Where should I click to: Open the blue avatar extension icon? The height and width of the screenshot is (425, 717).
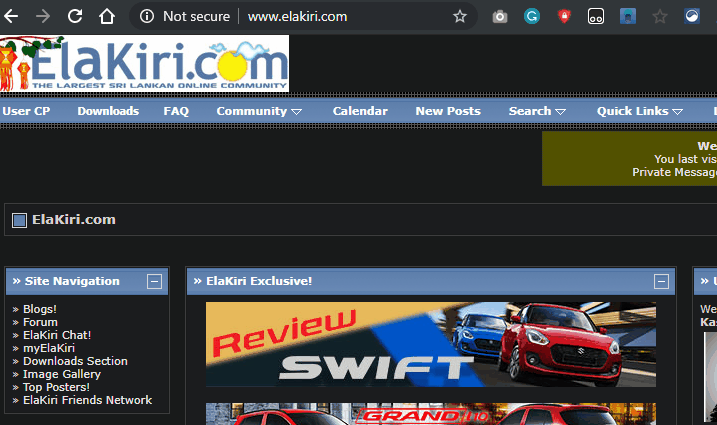pos(628,16)
